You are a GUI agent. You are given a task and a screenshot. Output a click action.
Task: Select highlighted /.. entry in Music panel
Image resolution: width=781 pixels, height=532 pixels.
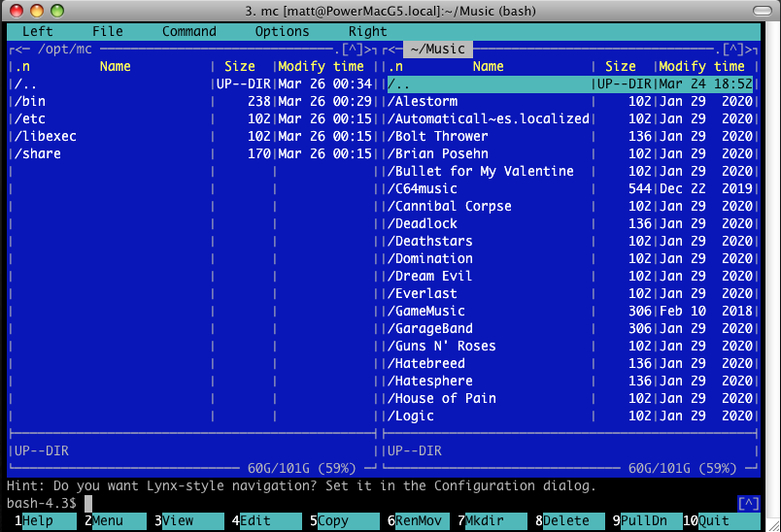570,84
